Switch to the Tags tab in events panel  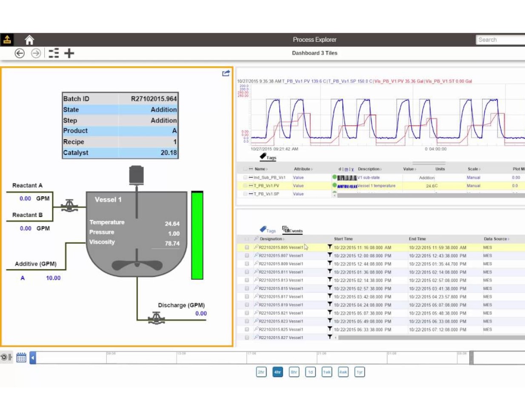coord(268,230)
